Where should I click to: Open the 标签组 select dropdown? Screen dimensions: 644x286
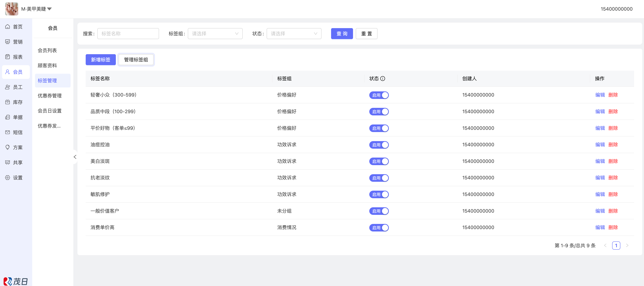(215, 34)
